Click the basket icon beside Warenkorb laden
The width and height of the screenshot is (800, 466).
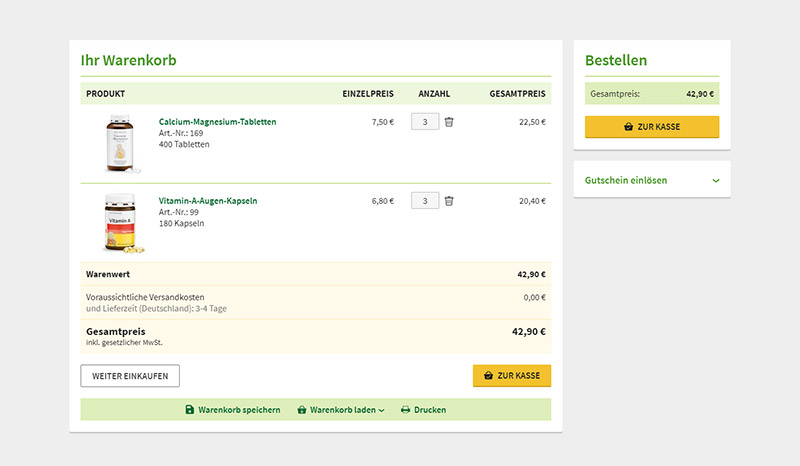(x=302, y=410)
